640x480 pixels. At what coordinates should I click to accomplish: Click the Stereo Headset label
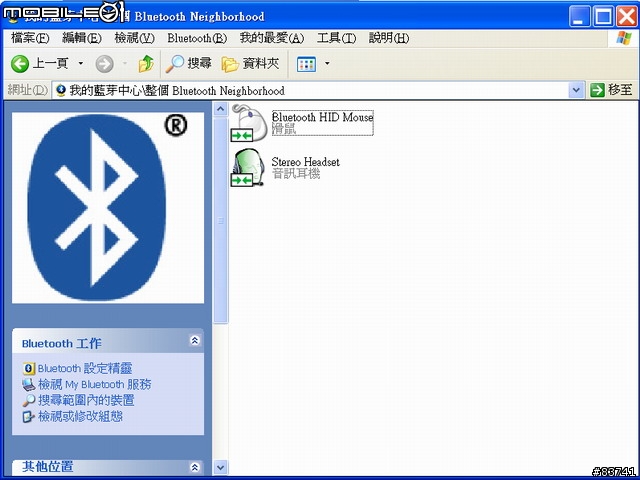[x=305, y=162]
